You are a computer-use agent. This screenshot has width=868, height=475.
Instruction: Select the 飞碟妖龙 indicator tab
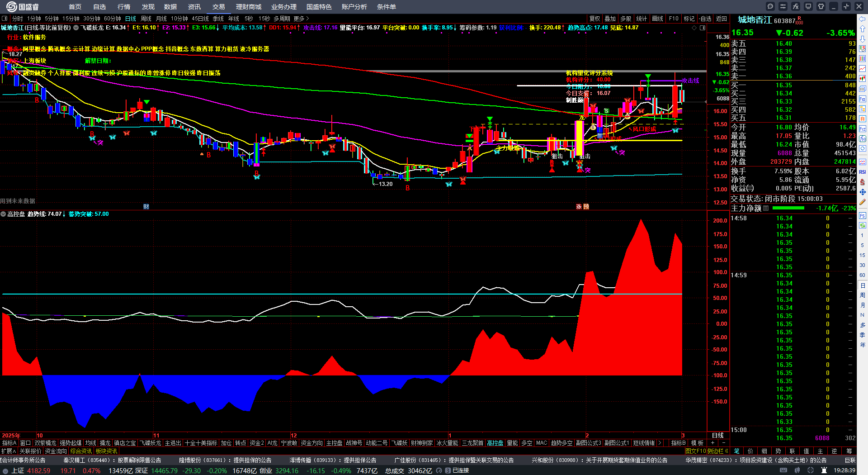(150, 443)
